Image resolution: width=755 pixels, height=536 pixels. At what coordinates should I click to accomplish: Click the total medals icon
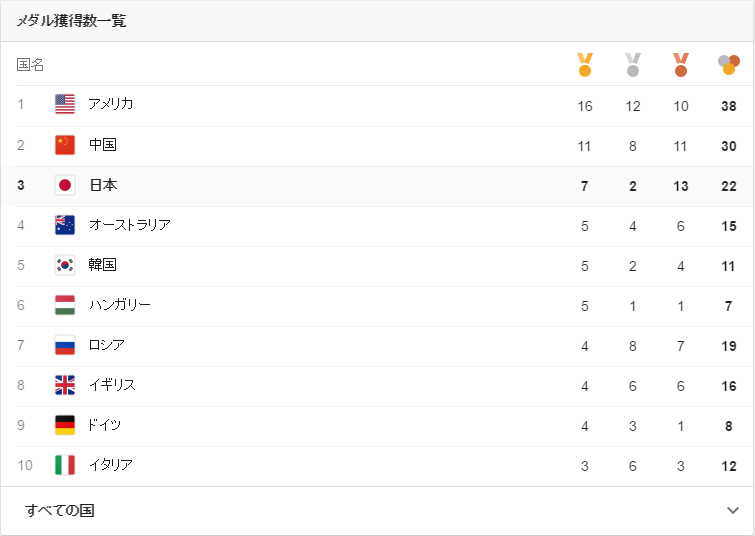click(x=729, y=65)
